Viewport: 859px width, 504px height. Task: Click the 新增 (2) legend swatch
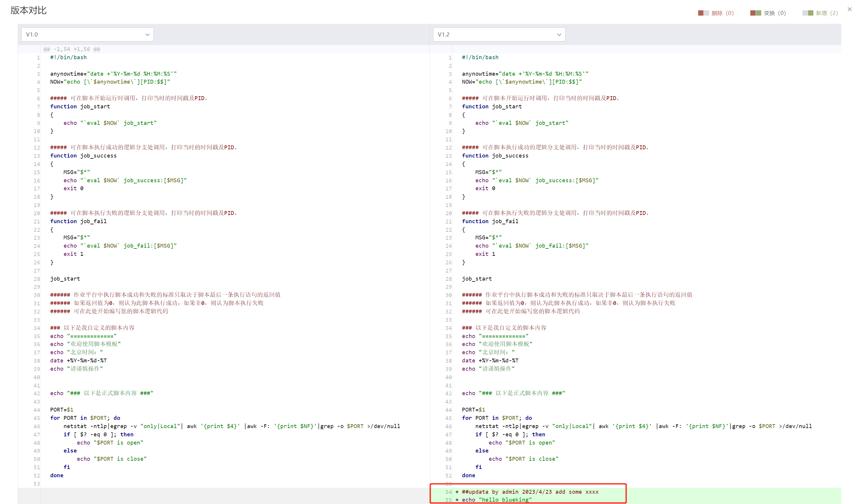tap(807, 13)
